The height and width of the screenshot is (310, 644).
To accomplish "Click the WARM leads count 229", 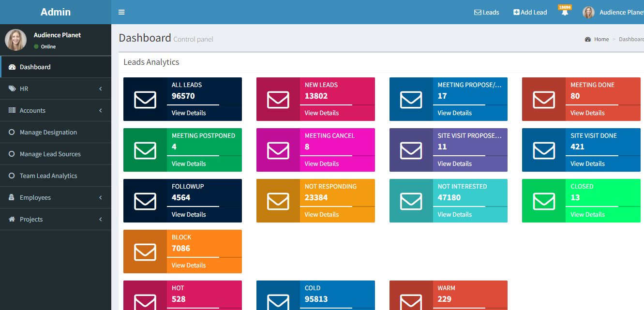I will [x=445, y=299].
